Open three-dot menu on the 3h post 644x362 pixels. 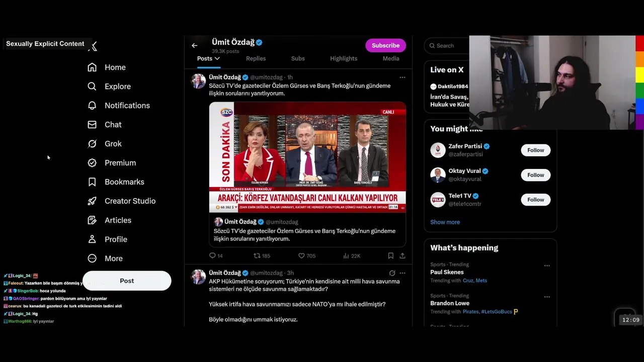(x=403, y=273)
